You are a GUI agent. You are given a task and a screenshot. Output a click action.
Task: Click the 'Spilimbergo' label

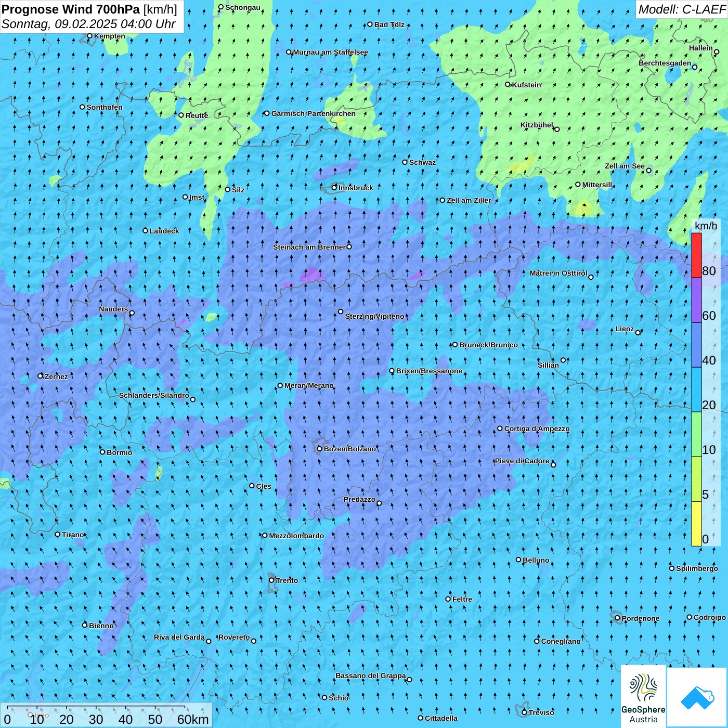[697, 568]
